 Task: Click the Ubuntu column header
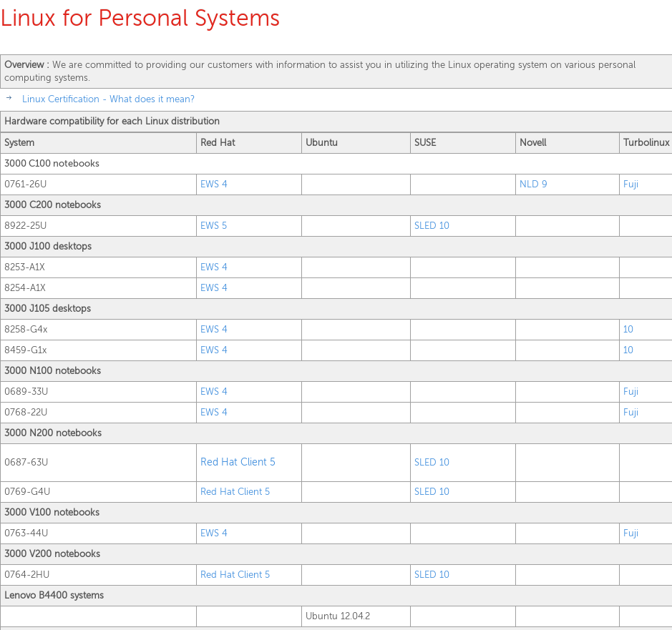356,142
